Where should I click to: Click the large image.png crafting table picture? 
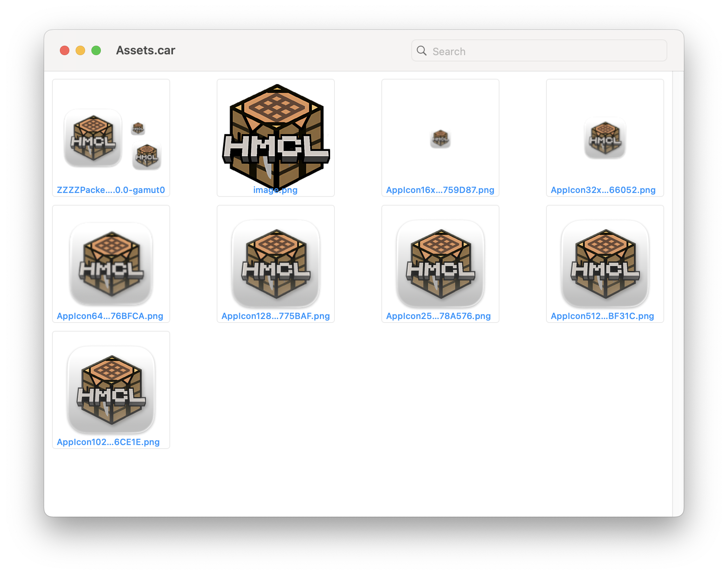point(276,134)
